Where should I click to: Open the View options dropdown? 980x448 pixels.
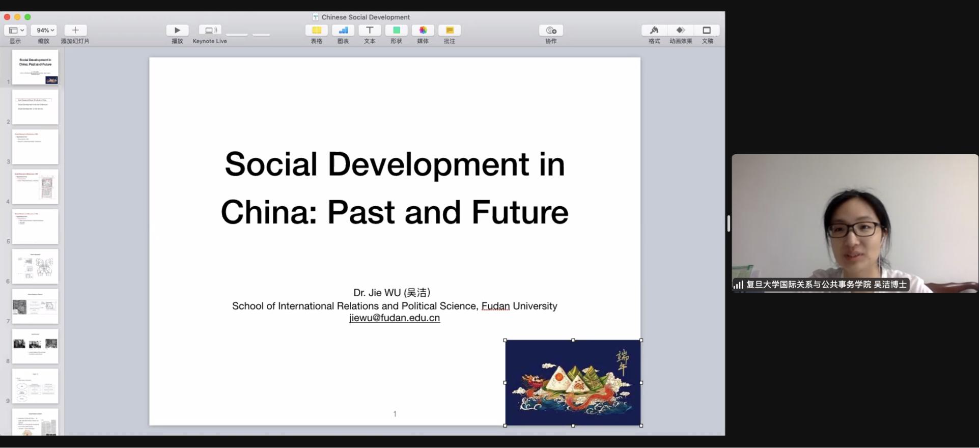tap(16, 31)
